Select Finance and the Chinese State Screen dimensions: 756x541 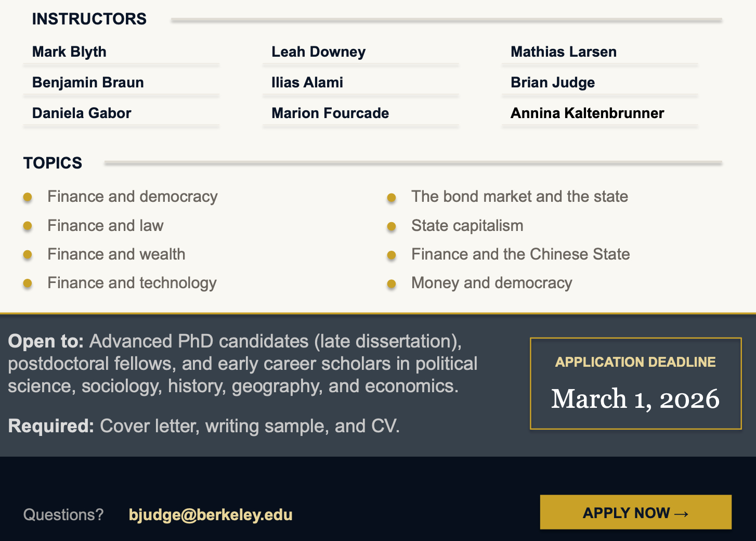pos(520,254)
